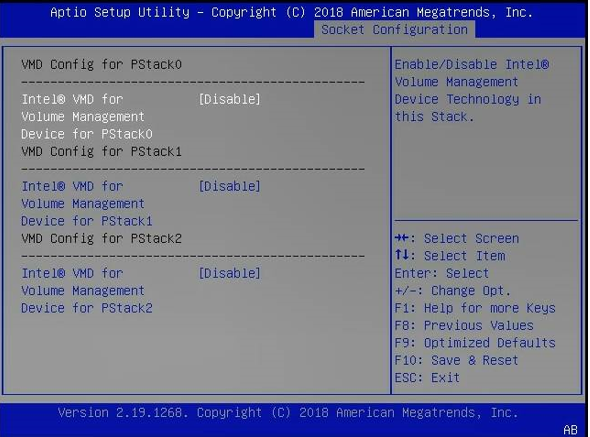This screenshot has width=590, height=437.
Task: Click F8: Previous Values hint
Action: coord(464,326)
